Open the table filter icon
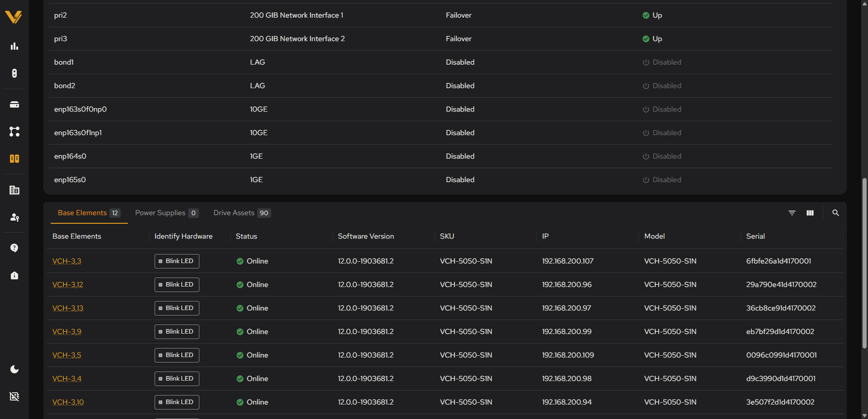Image resolution: width=868 pixels, height=419 pixels. (x=792, y=213)
